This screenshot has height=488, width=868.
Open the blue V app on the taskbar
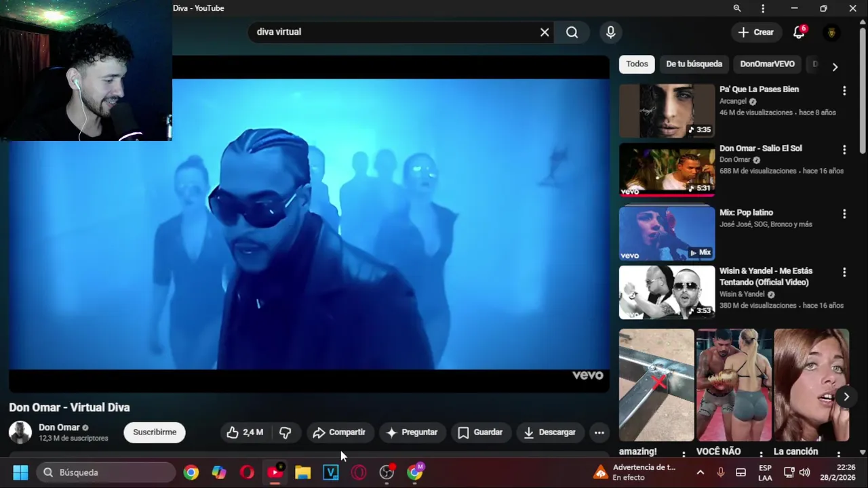tap(331, 472)
